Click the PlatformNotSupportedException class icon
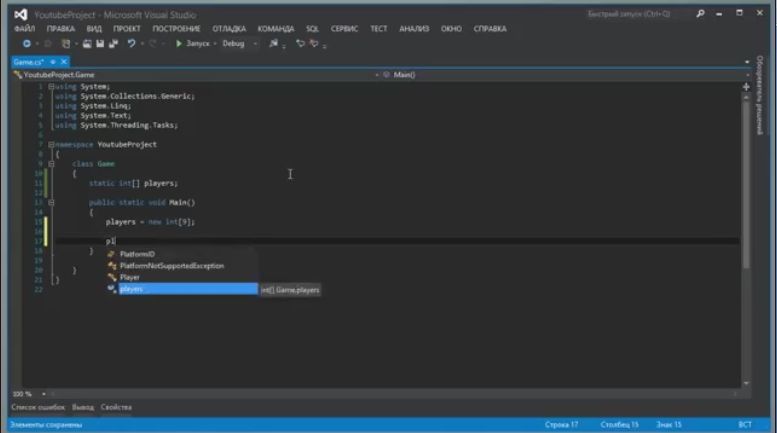Viewport: 777px width, 433px height. [112, 266]
